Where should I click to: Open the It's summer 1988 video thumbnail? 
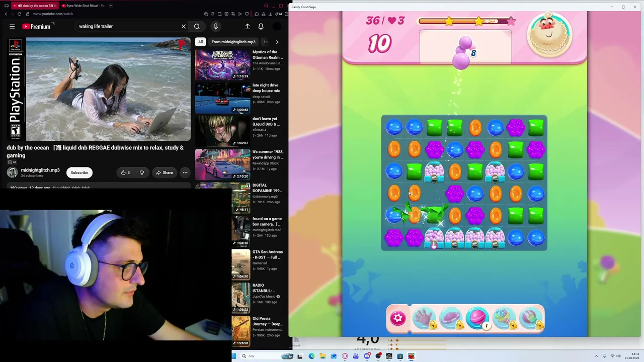222,164
